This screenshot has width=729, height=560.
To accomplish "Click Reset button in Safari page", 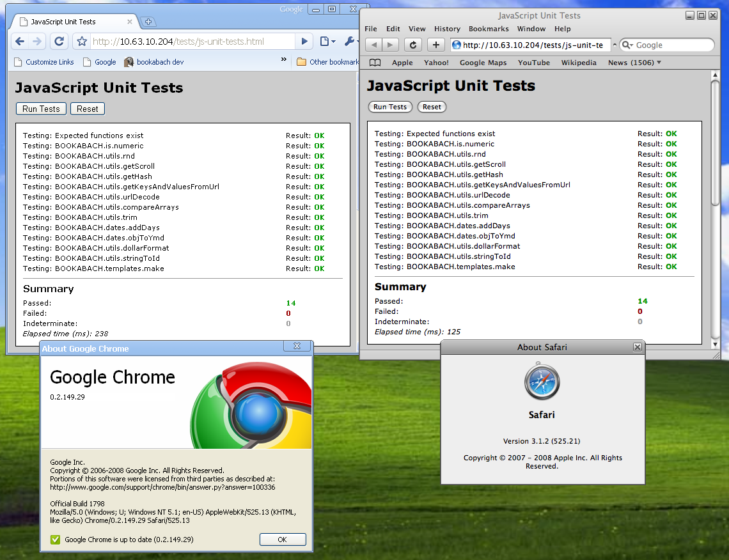I will (432, 107).
